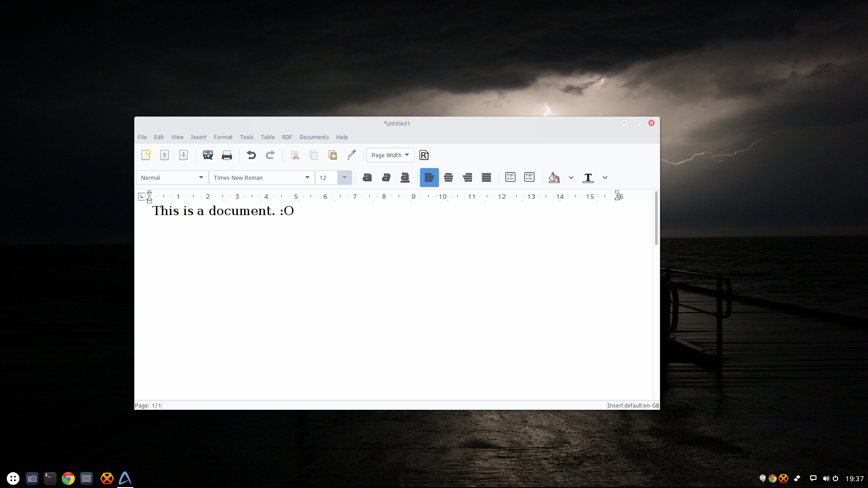
Task: Expand the Normal style dropdown
Action: pyautogui.click(x=201, y=178)
